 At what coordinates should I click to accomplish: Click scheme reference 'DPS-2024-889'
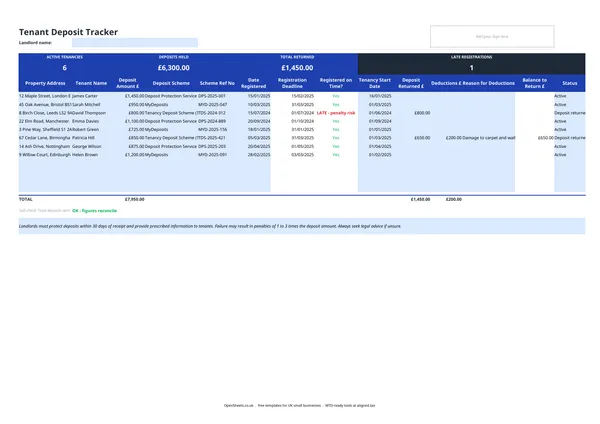click(212, 121)
